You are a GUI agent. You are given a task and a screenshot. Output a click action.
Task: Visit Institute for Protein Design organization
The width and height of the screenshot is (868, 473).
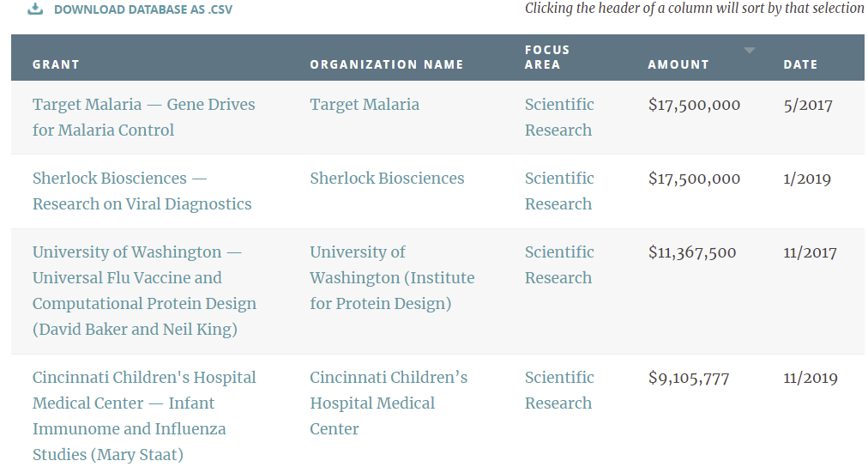(392, 278)
